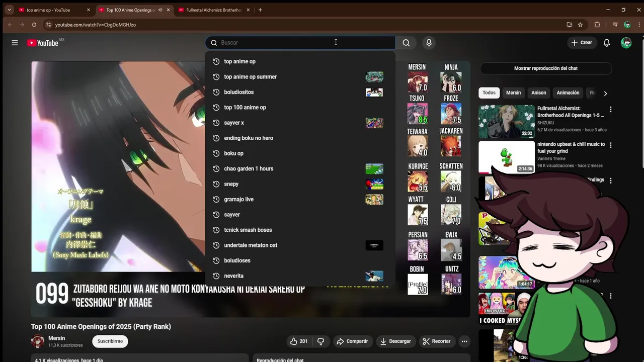Open Fullmetal Alchemist Brotherhood Openings video thumbnail
644x362 pixels.
tap(507, 121)
